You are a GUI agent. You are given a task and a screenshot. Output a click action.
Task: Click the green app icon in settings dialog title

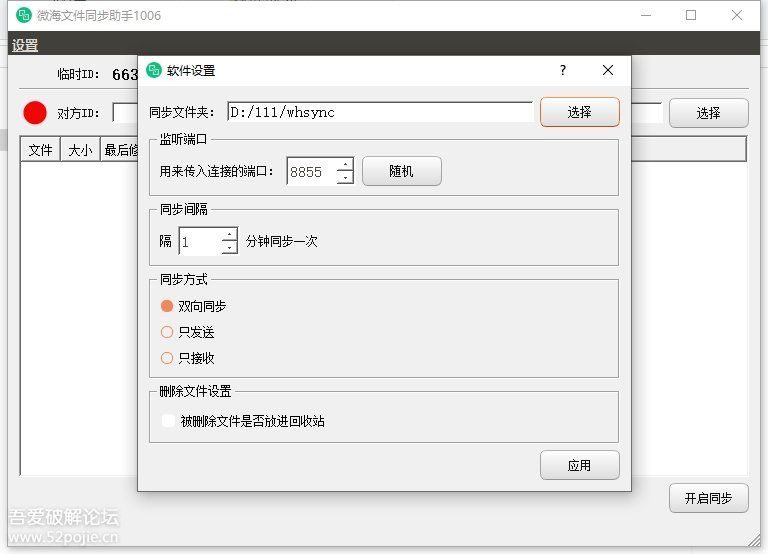point(154,70)
